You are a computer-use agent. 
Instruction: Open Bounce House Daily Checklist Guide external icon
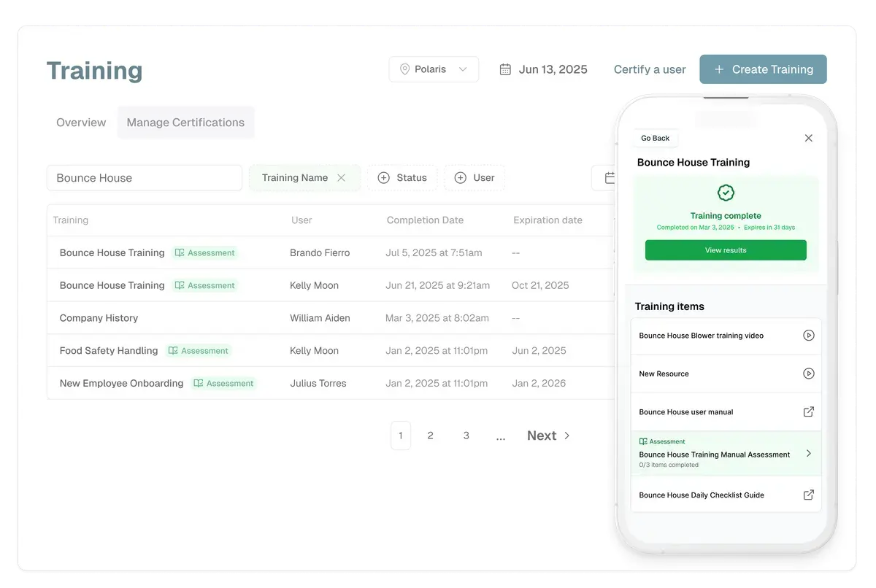point(808,495)
